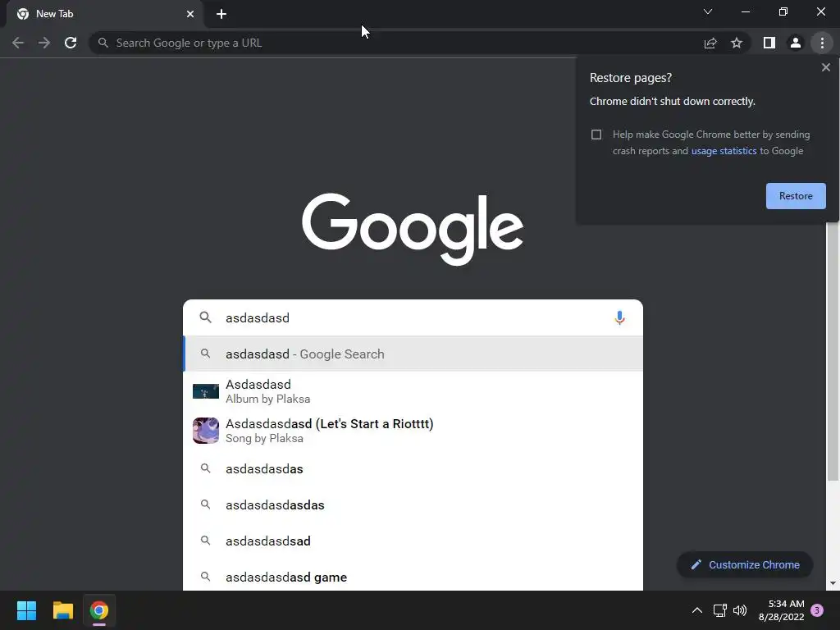Open Chrome's three-dot menu
The height and width of the screenshot is (630, 840).
point(822,43)
